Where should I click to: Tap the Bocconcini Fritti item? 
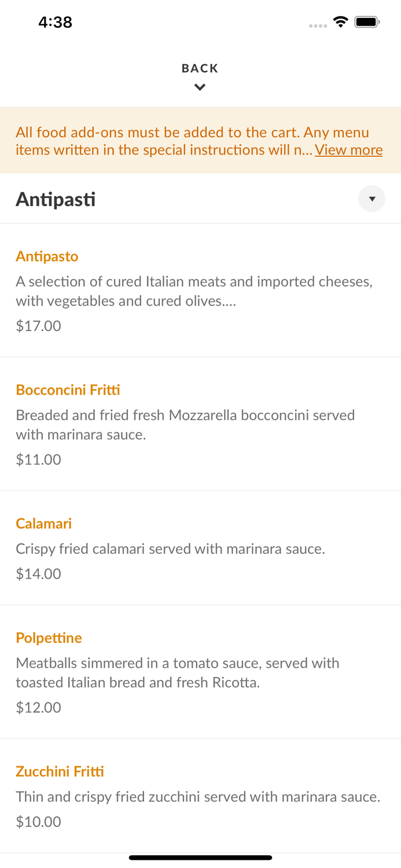(68, 389)
